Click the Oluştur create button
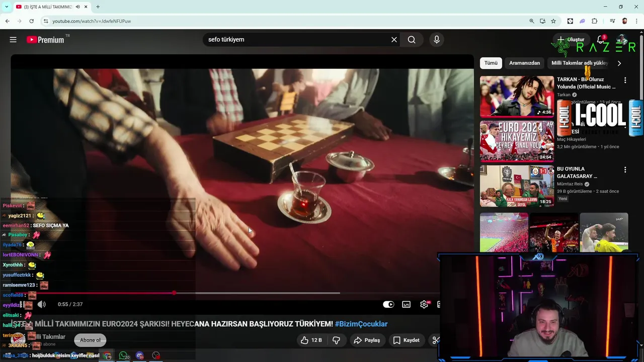 tap(571, 39)
